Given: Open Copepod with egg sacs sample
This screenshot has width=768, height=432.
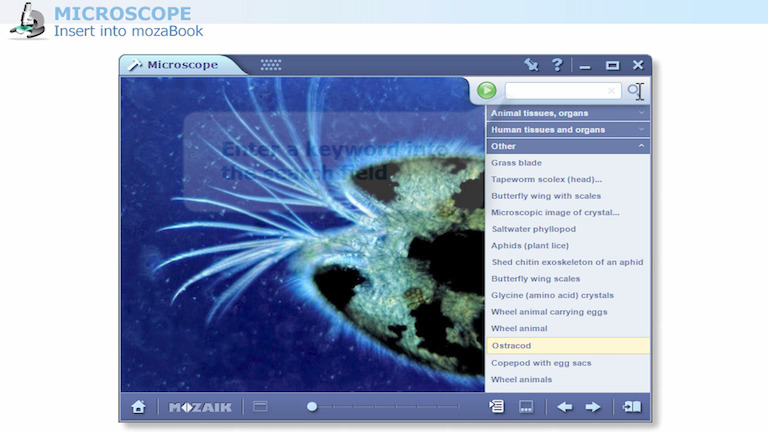Looking at the screenshot, I should click(541, 363).
